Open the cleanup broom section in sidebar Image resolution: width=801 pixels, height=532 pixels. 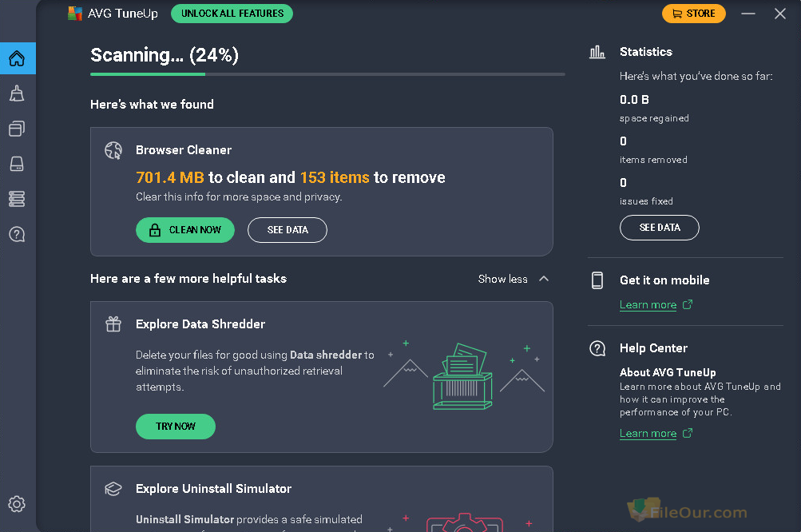17,93
